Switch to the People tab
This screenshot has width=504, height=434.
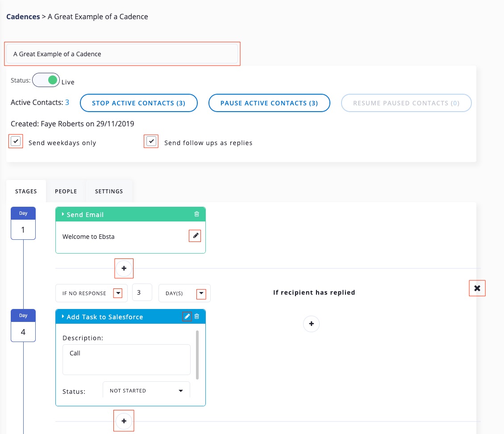click(66, 191)
